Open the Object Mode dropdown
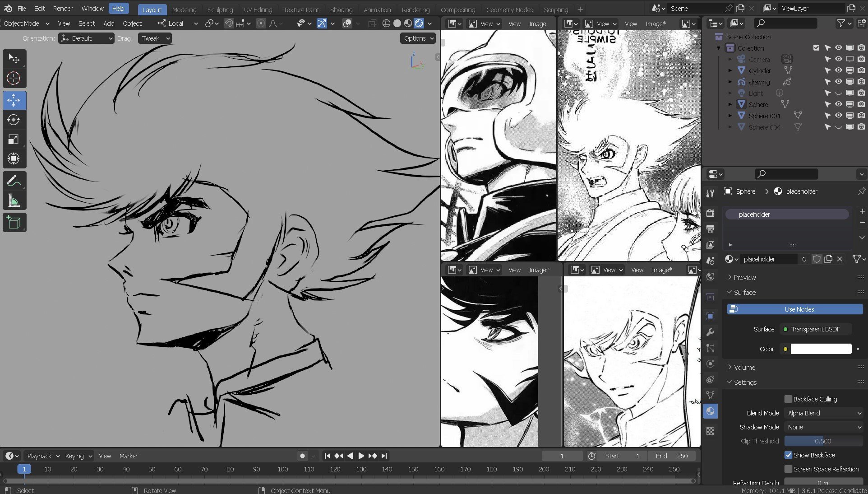This screenshot has height=494, width=868. coord(26,23)
